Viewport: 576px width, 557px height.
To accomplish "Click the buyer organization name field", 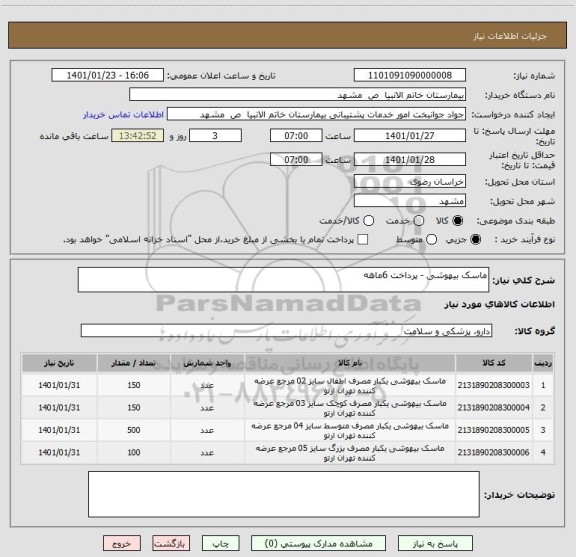I will [298, 95].
